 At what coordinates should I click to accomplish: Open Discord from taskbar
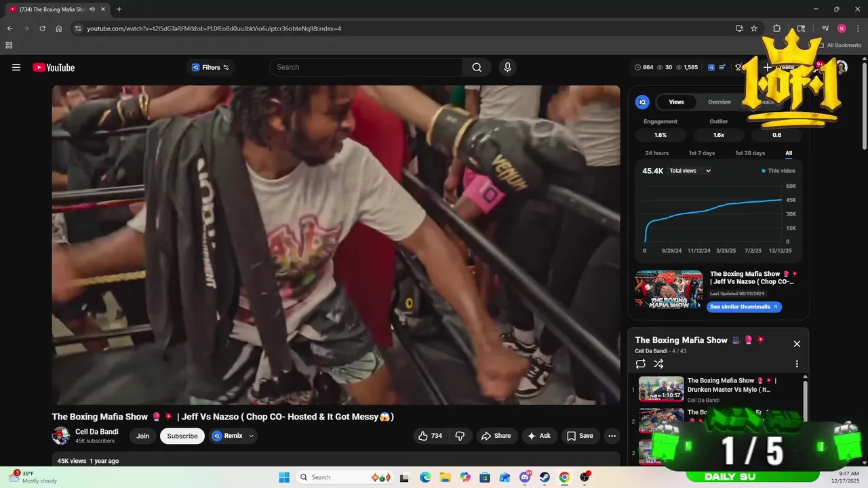[x=525, y=477]
